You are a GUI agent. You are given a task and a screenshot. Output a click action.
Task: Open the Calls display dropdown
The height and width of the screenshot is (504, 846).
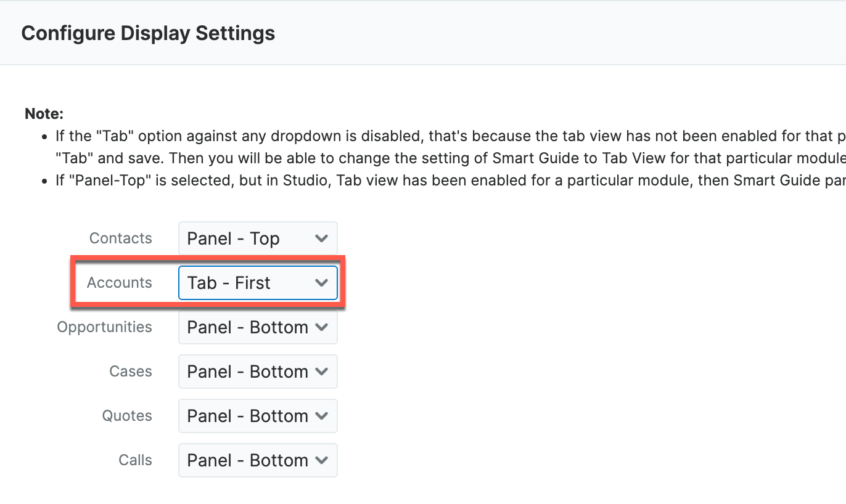[x=257, y=460]
